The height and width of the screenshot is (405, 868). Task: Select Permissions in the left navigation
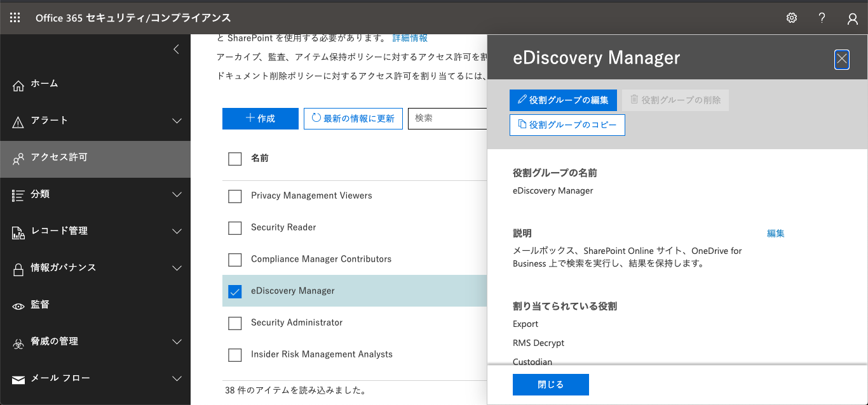[x=59, y=157]
